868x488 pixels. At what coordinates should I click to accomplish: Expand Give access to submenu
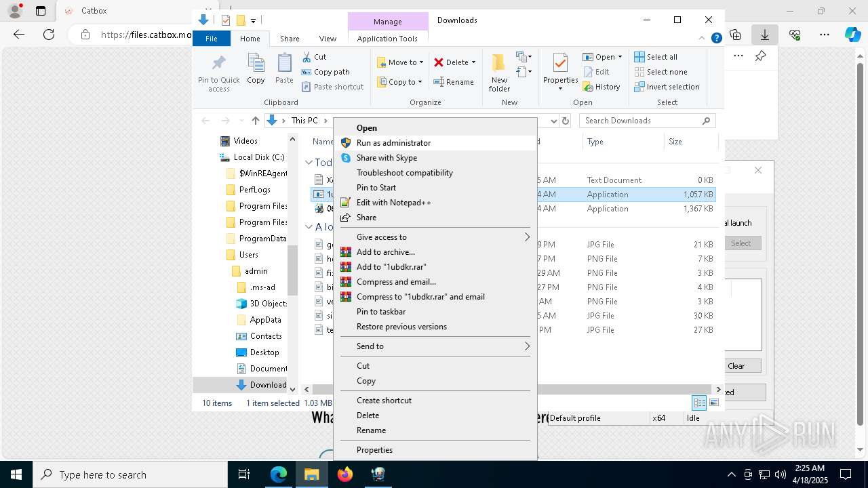tap(435, 237)
